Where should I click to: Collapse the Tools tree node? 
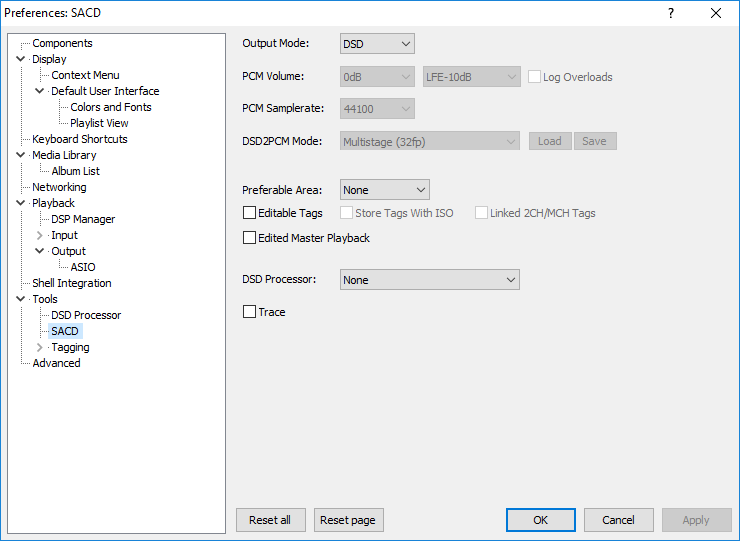click(x=20, y=299)
